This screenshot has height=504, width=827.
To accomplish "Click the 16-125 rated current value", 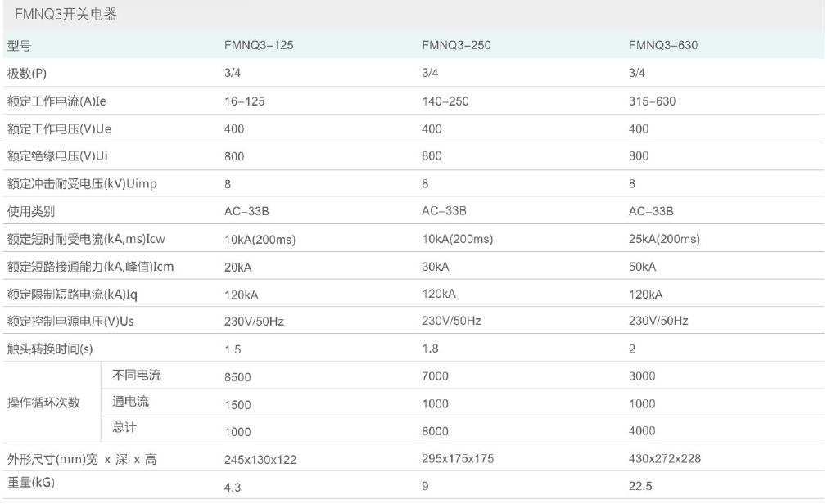I will point(245,101).
